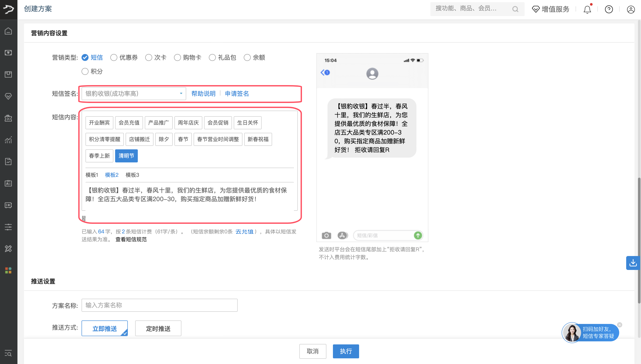This screenshot has width=641, height=364.
Task: Select the 会员充值 template category
Action: pyautogui.click(x=129, y=123)
